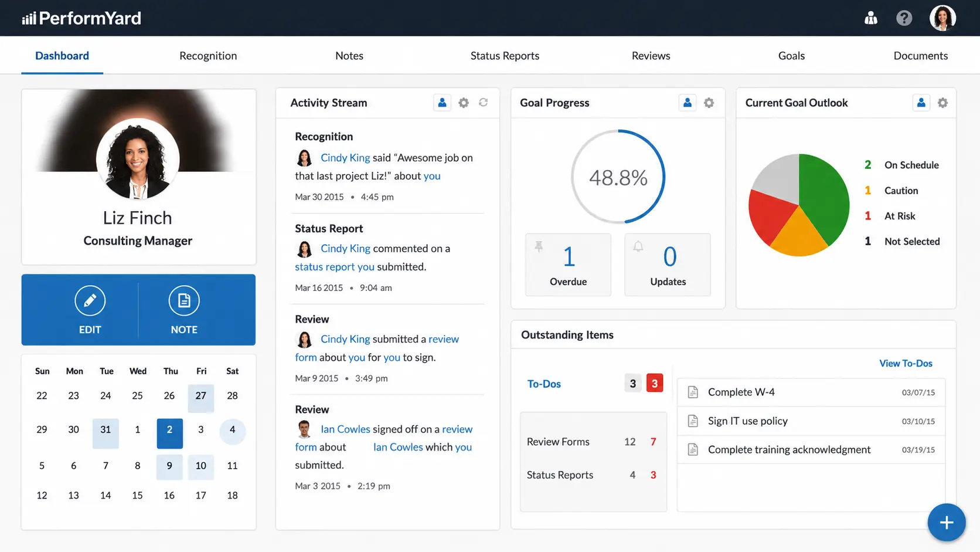Toggle Activity Stream person filter
980x552 pixels.
tap(443, 103)
